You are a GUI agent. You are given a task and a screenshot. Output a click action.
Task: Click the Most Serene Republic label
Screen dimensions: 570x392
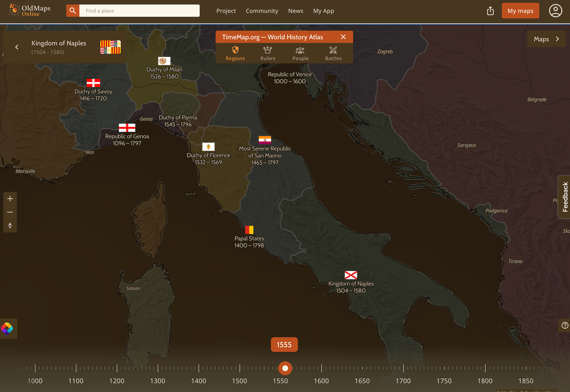coord(265,155)
